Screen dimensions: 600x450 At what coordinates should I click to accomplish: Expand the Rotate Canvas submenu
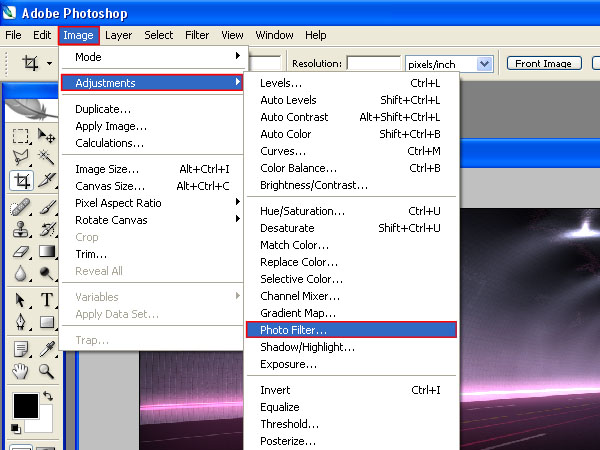[x=153, y=220]
